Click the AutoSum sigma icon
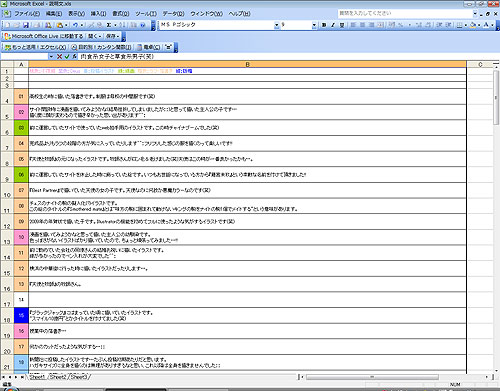Screen dimensions: 500x391 click(x=109, y=25)
